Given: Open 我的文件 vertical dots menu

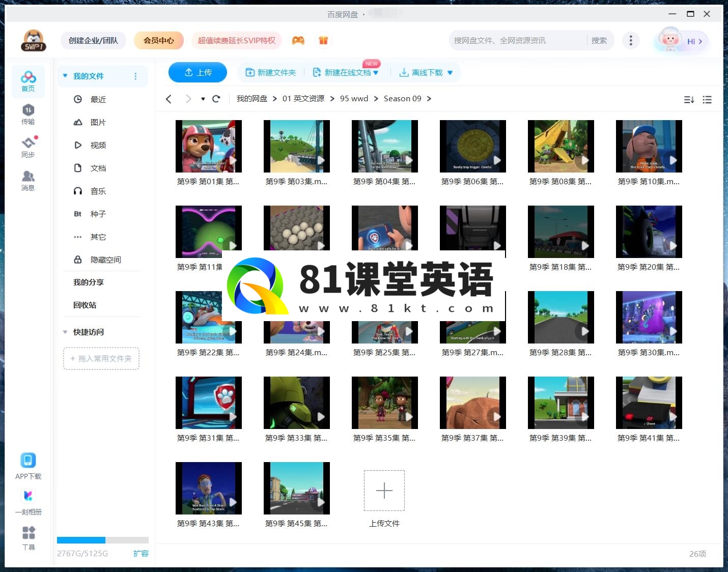Looking at the screenshot, I should click(x=135, y=76).
